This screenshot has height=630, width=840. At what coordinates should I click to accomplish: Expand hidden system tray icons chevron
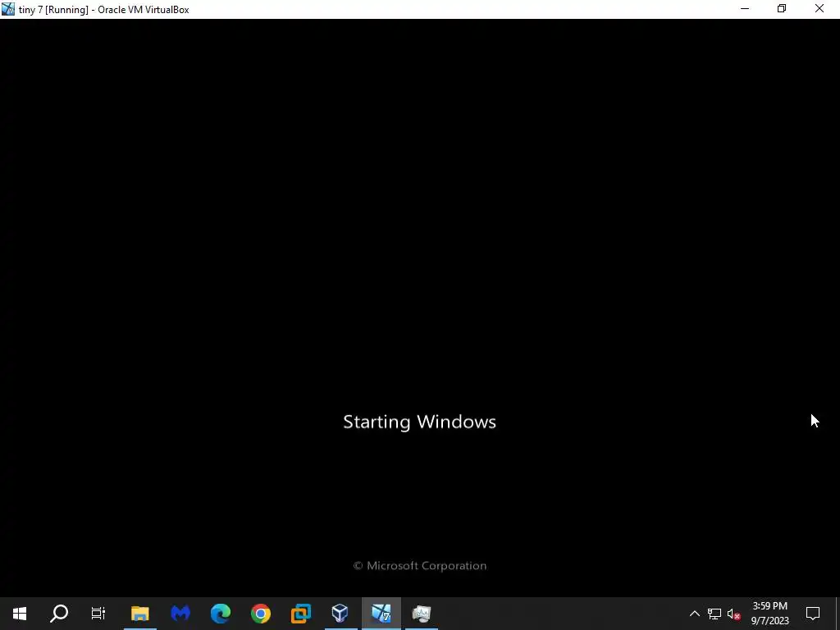(x=694, y=614)
